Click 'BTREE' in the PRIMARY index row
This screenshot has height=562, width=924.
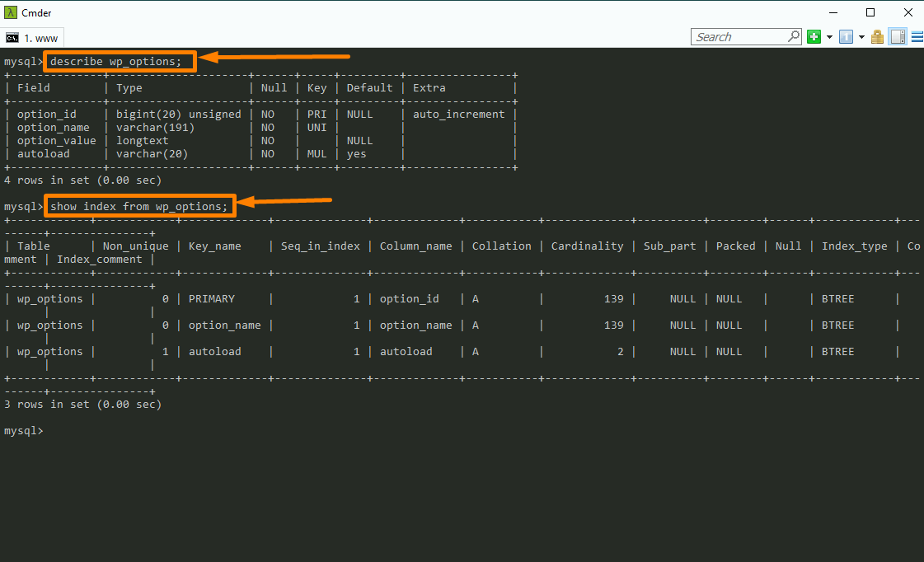click(838, 298)
